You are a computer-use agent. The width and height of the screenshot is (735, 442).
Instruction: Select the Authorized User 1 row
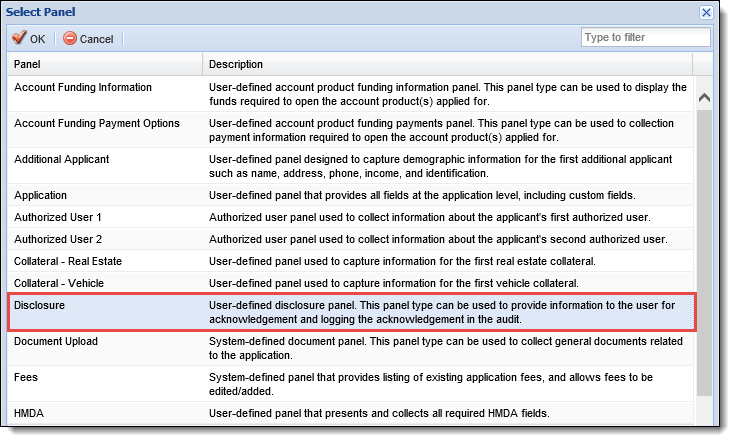(x=350, y=217)
